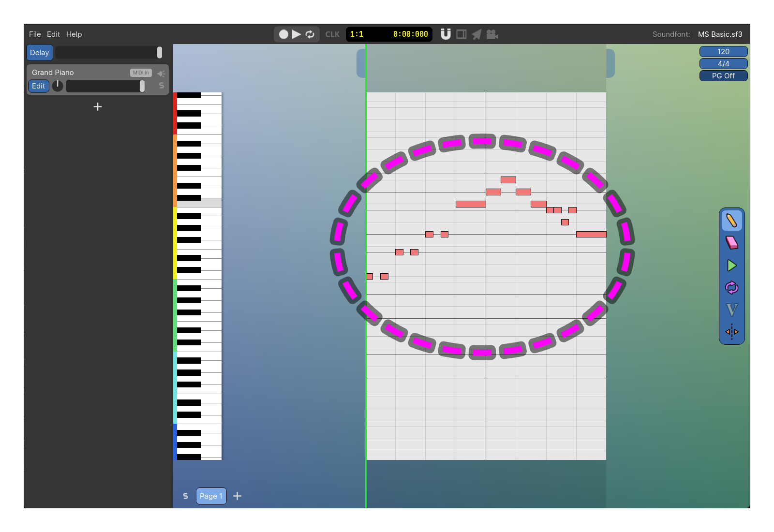This screenshot has width=774, height=532.
Task: Click the green play-marker tool
Action: (731, 266)
